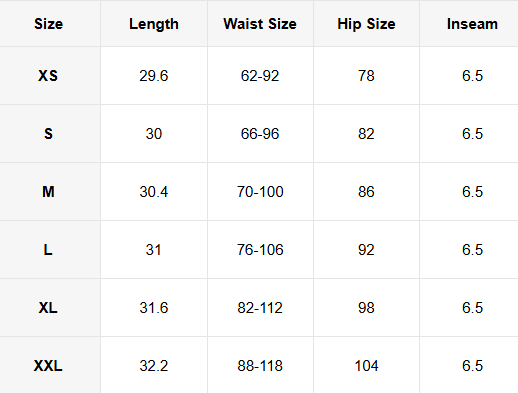Image resolution: width=518 pixels, height=393 pixels.
Task: Click the 31.6 length cell
Action: point(154,308)
